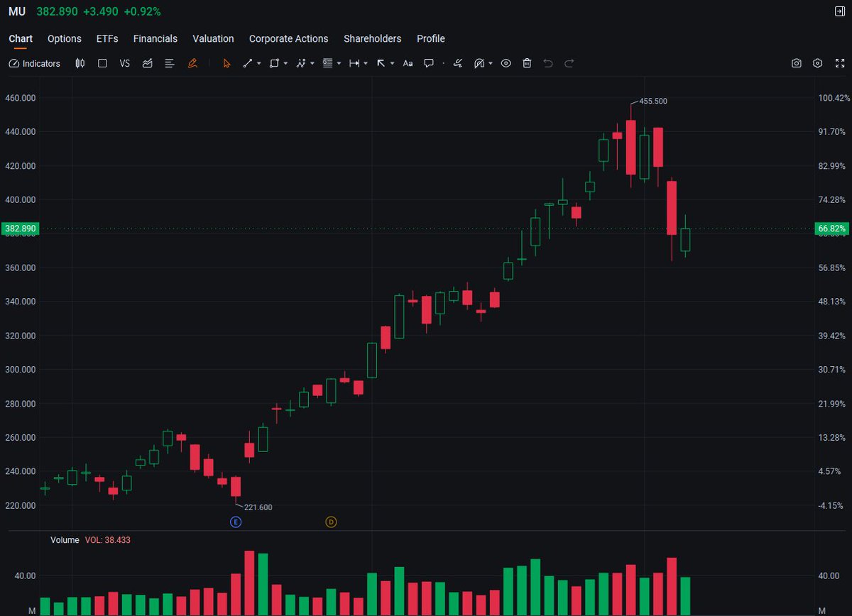Expand the arrow tool dropdown arrow

(393, 63)
